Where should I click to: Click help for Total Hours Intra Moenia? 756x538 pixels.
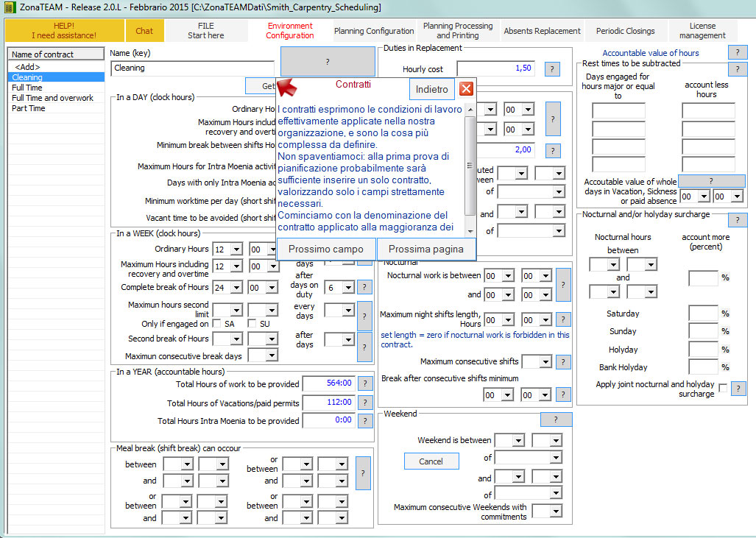coord(365,421)
